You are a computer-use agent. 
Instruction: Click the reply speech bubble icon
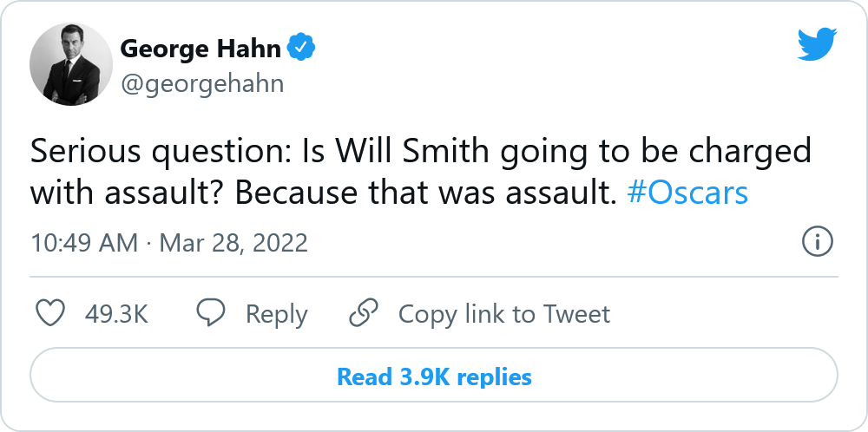pos(211,313)
